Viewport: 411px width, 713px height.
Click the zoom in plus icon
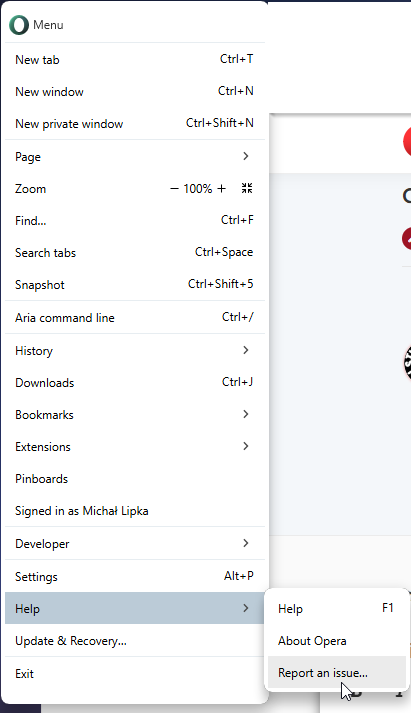tap(221, 189)
